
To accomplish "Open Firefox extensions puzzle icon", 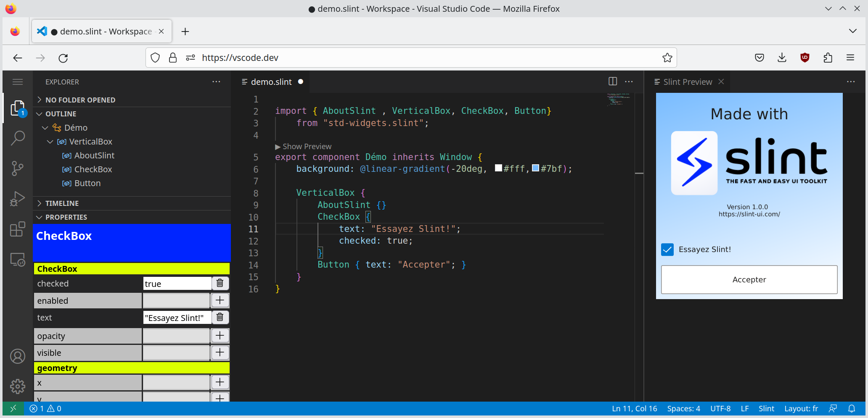I will coord(828,58).
